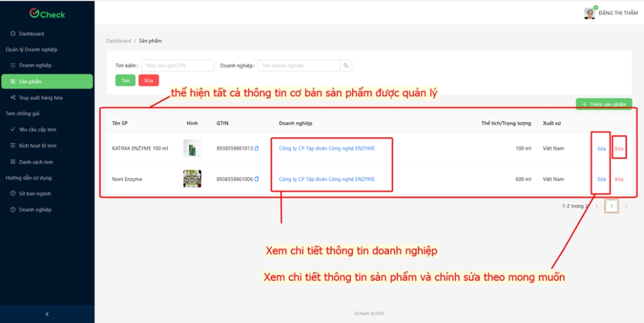
Task: Click the Yêu cầu cấp tem checkmark icon
Action: (x=13, y=130)
